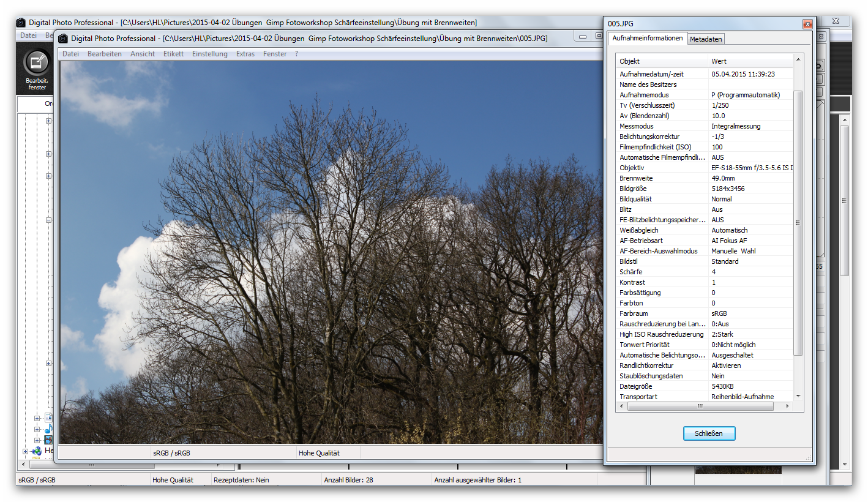Select the Weißabgleich row

tap(705, 230)
